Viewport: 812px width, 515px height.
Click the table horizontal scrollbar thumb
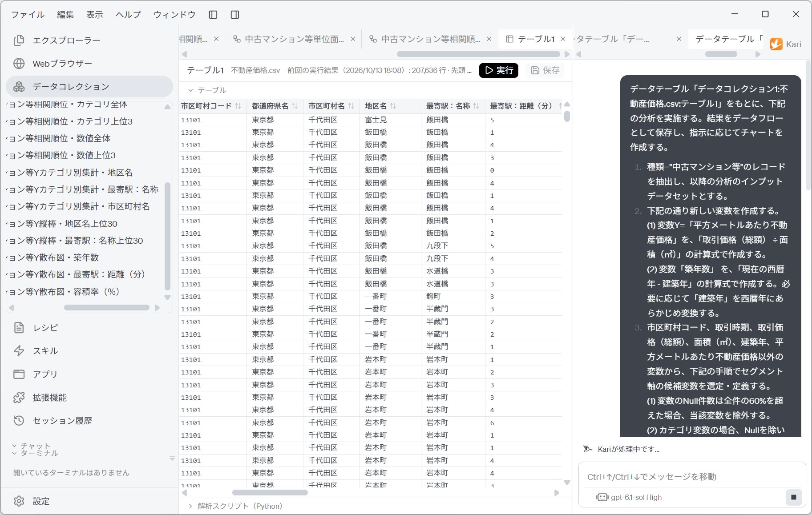tap(270, 492)
